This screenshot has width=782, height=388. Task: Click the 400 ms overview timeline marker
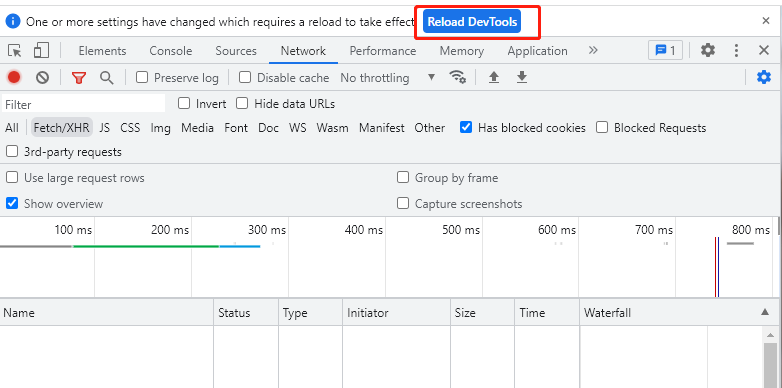coord(364,230)
